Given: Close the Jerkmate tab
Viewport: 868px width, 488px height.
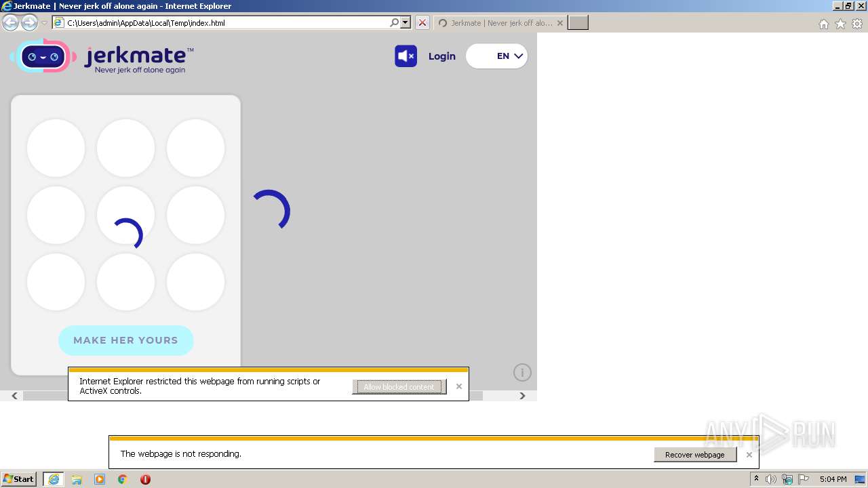Looking at the screenshot, I should pos(559,22).
